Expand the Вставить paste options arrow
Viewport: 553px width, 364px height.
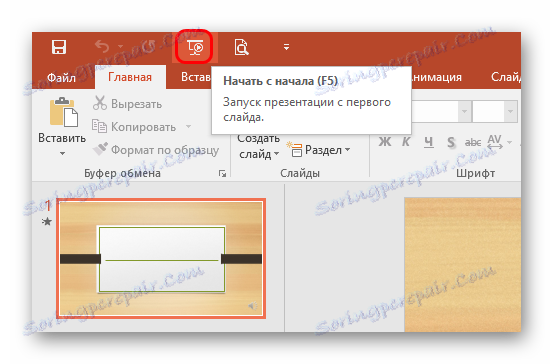(62, 154)
